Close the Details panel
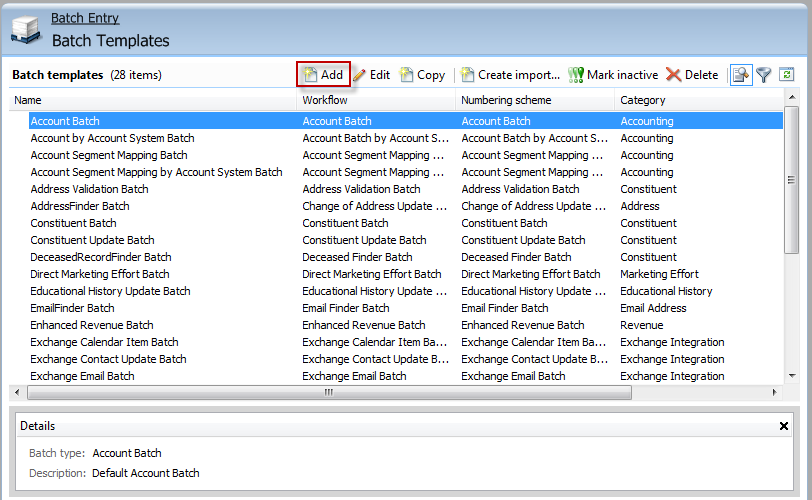The height and width of the screenshot is (500, 812). pos(784,426)
